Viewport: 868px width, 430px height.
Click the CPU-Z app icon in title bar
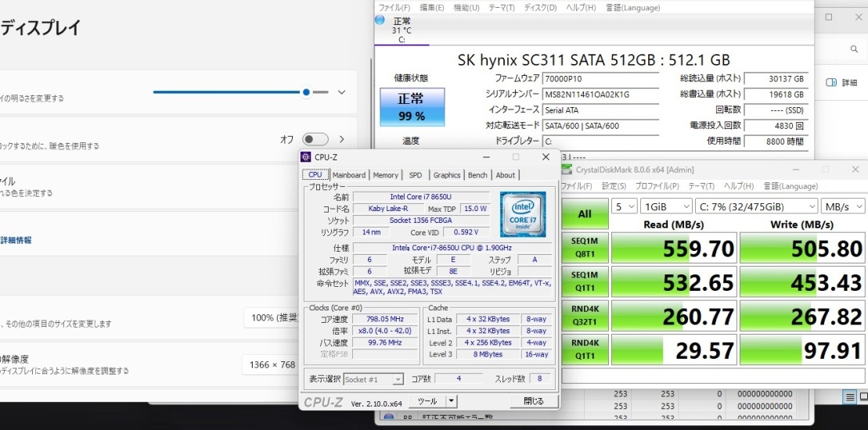[x=306, y=157]
